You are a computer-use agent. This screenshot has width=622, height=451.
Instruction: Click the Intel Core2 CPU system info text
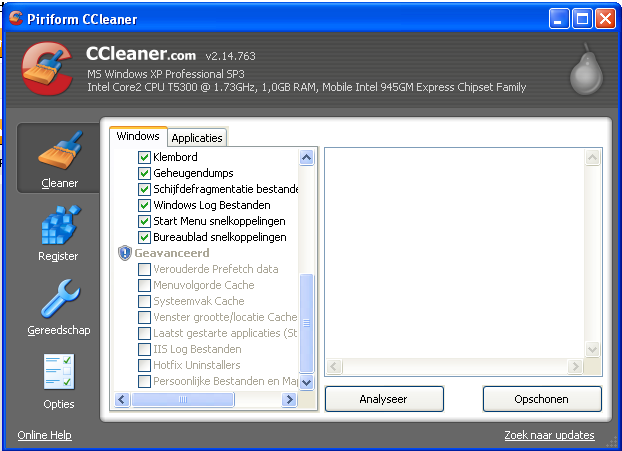(307, 87)
